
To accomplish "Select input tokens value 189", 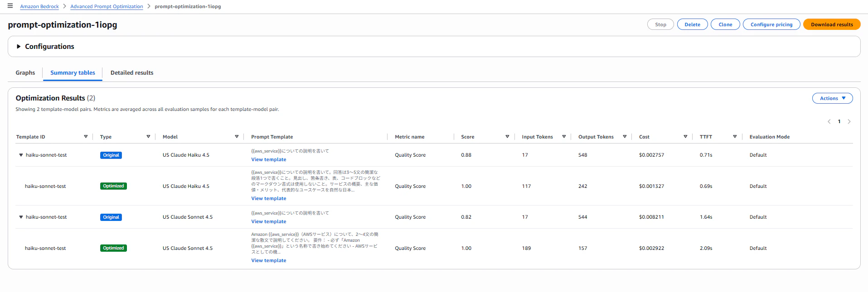I will pyautogui.click(x=526, y=249).
